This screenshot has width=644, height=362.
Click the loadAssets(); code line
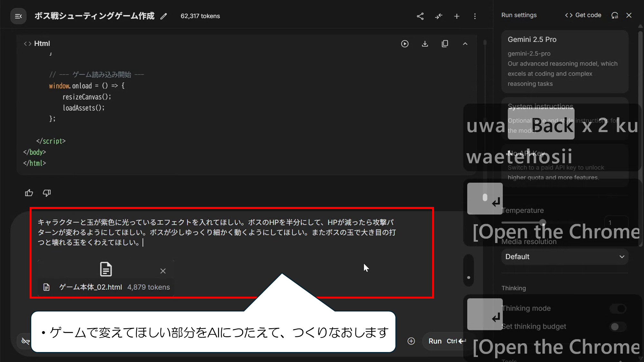[x=84, y=108]
